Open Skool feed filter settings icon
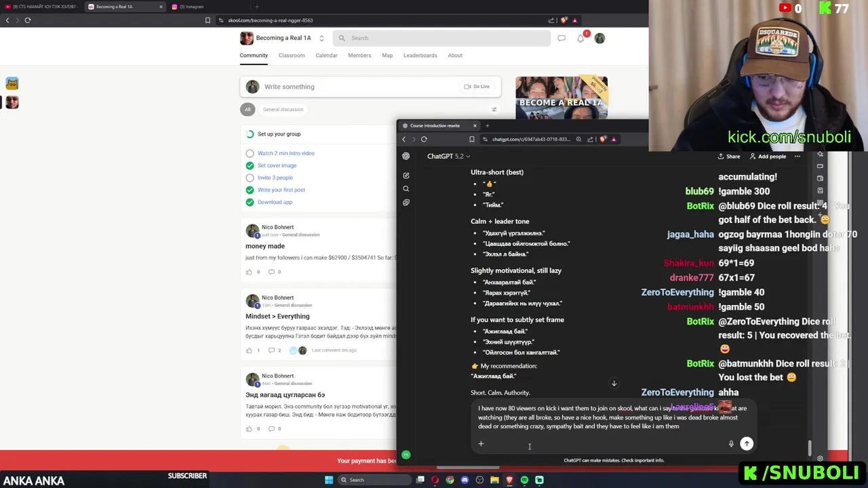This screenshot has height=488, width=868. pyautogui.click(x=494, y=109)
